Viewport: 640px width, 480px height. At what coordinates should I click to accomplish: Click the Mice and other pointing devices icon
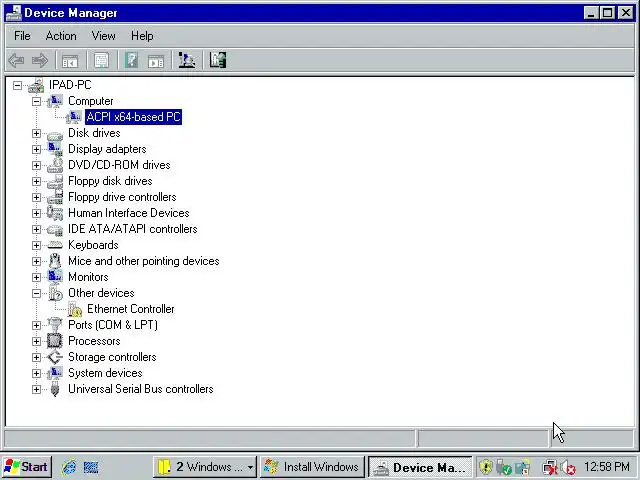55,261
